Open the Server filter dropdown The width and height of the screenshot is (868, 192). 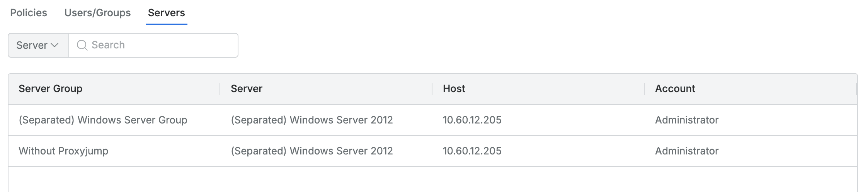click(x=38, y=45)
